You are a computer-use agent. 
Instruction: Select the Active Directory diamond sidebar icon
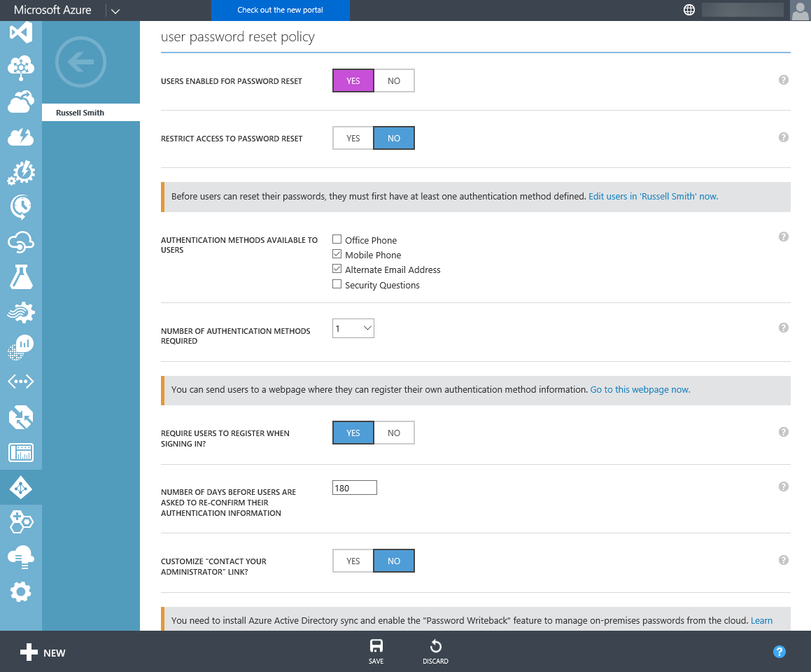(x=21, y=487)
